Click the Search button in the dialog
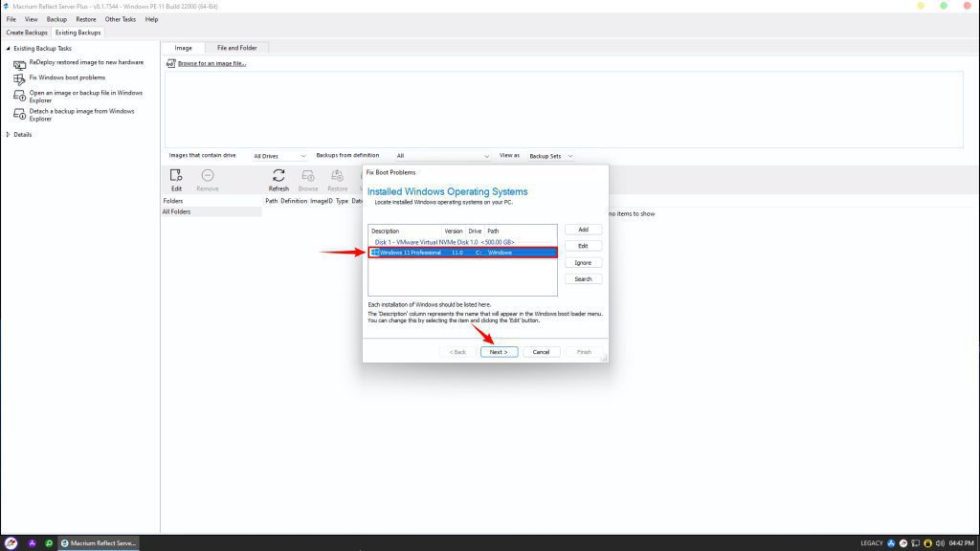The width and height of the screenshot is (980, 551). pos(583,279)
